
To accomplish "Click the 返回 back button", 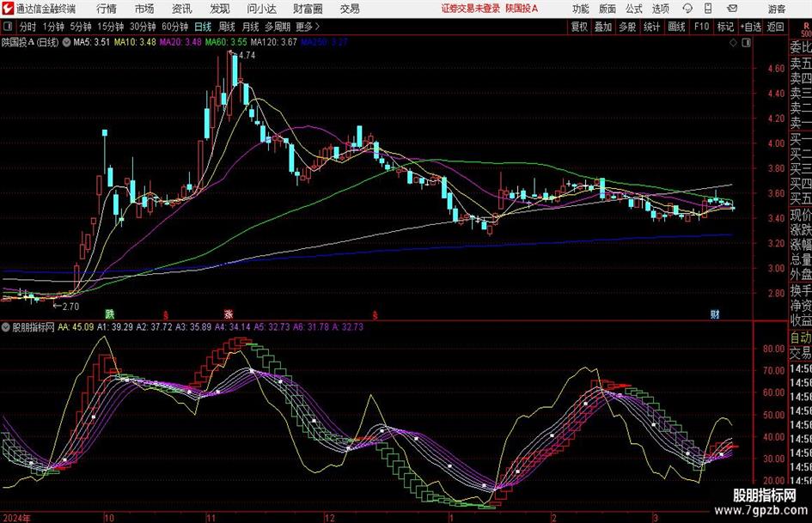I will [x=775, y=27].
